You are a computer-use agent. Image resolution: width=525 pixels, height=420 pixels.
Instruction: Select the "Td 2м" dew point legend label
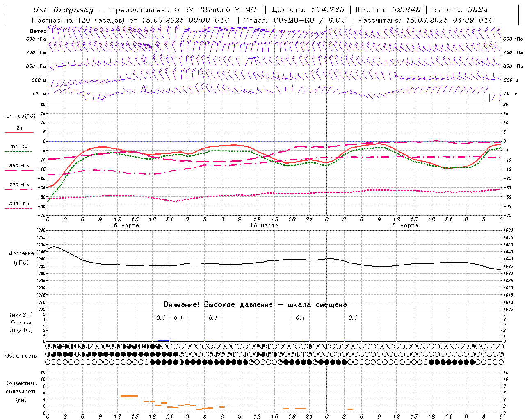click(19, 147)
